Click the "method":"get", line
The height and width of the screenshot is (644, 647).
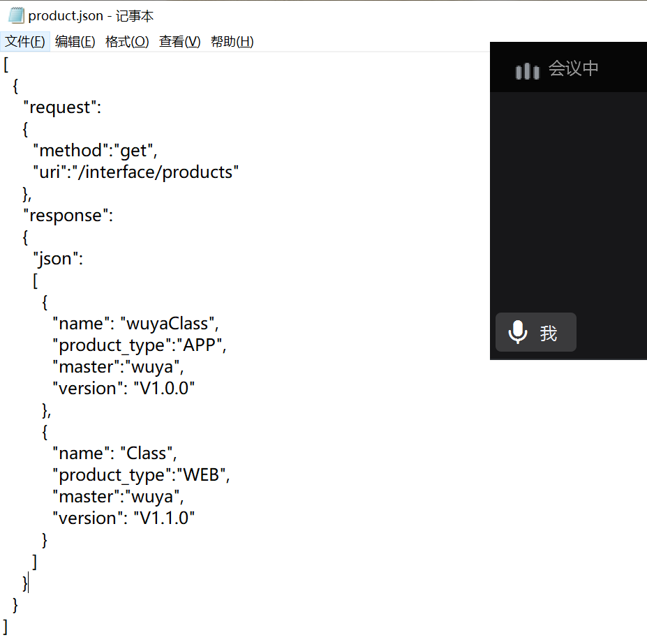[x=96, y=151]
